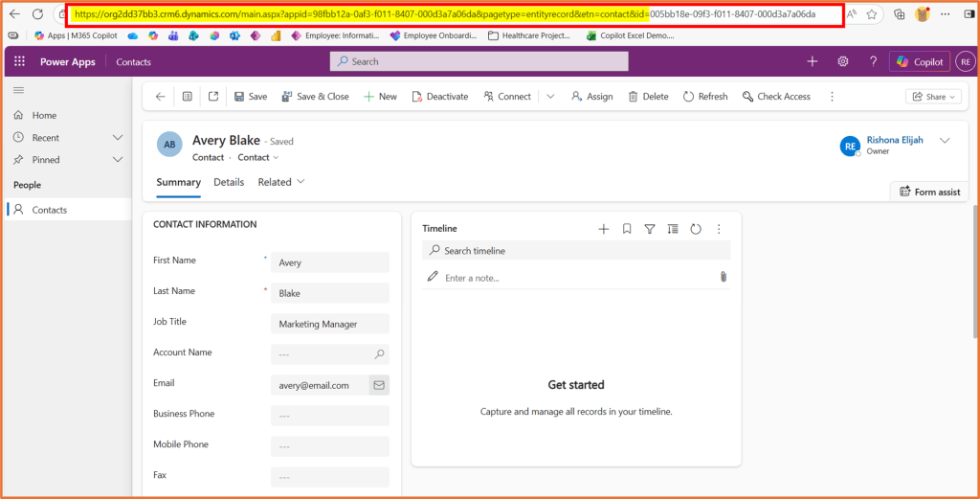980x499 pixels.
Task: Open the Related tab dropdown
Action: (x=281, y=182)
